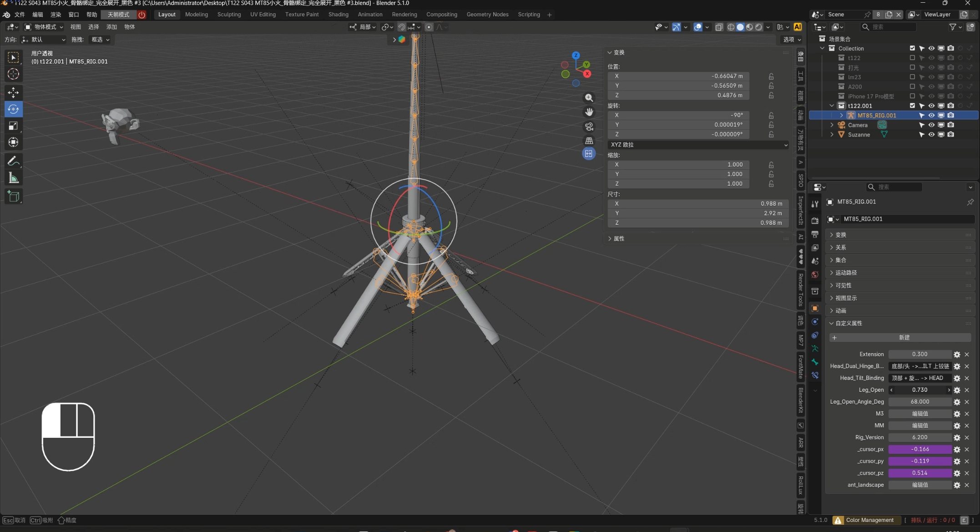Image resolution: width=980 pixels, height=532 pixels.
Task: Open Object properties tab icon
Action: (815, 308)
